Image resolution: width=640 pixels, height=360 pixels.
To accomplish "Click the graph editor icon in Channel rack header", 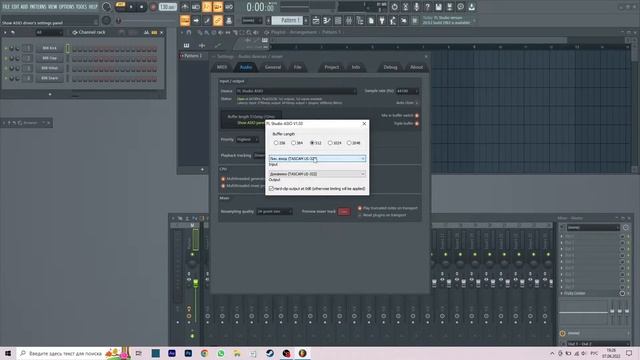I will click(146, 32).
